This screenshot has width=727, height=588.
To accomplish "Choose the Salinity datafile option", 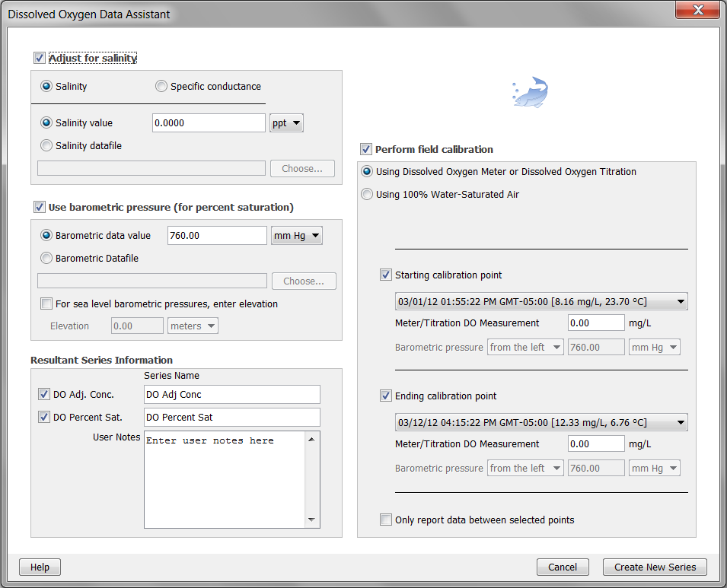I will [47, 146].
